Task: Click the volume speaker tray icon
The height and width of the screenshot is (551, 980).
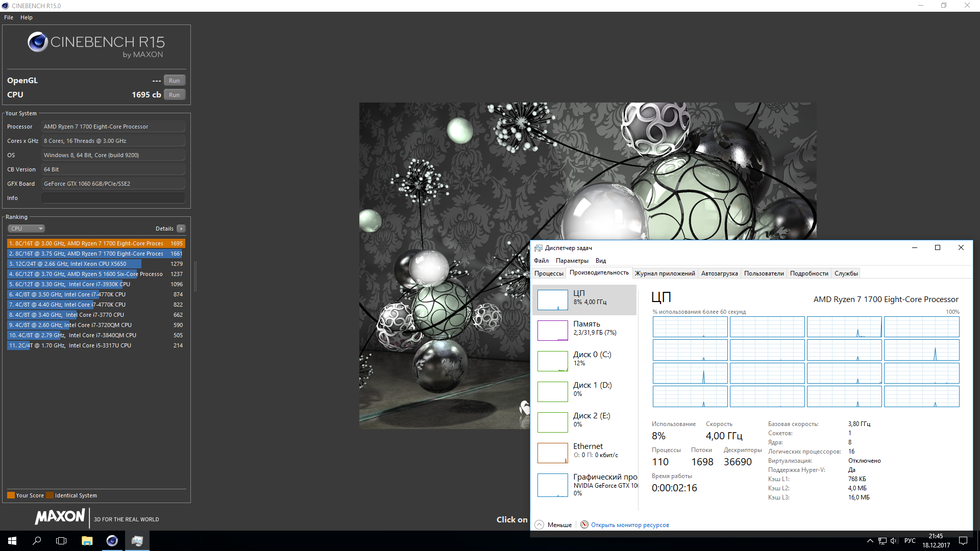Action: tap(894, 541)
